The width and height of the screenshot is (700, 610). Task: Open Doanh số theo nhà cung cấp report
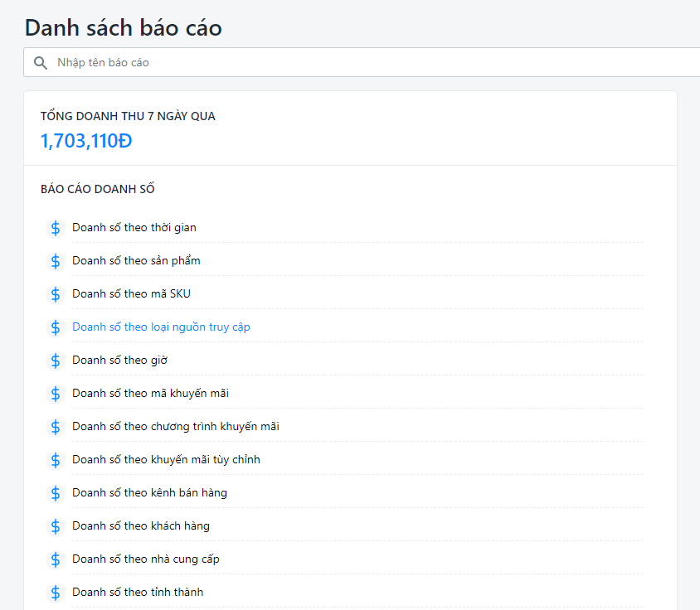[x=146, y=559]
